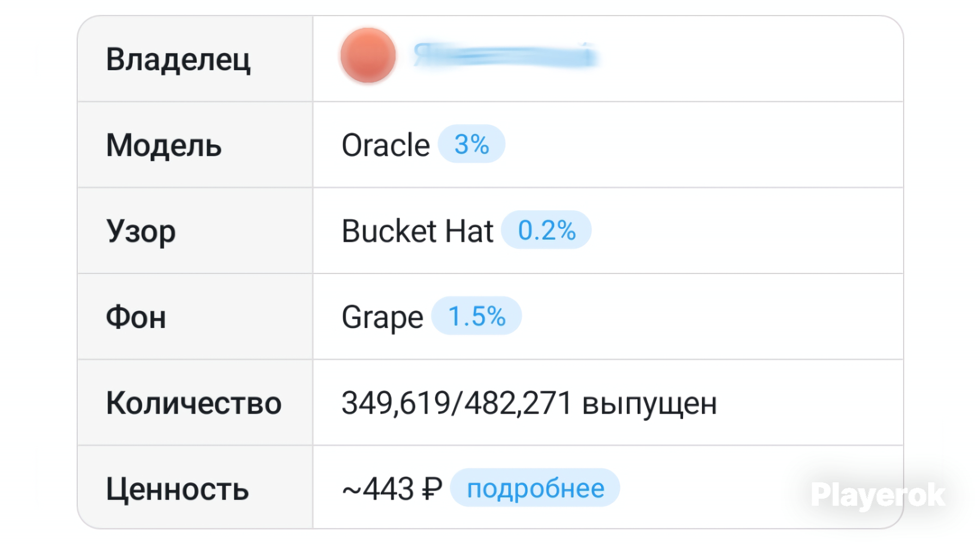980x545 pixels.
Task: Open the blurred owner name link
Action: [505, 56]
